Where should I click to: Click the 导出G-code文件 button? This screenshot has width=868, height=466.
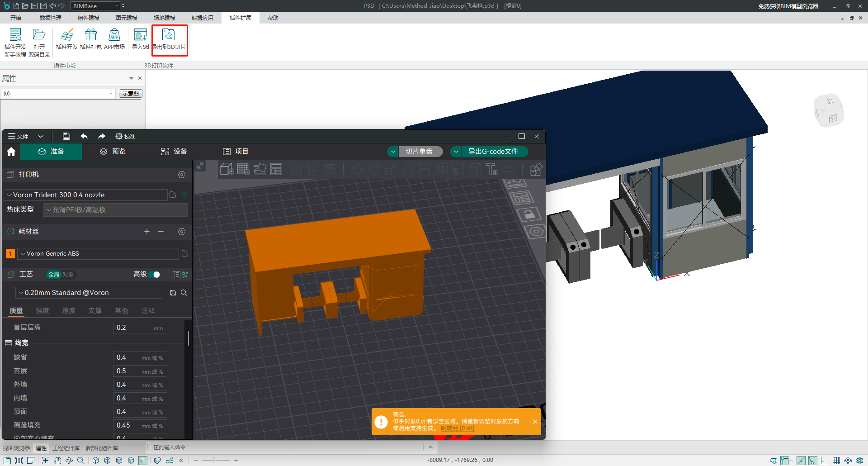point(493,152)
